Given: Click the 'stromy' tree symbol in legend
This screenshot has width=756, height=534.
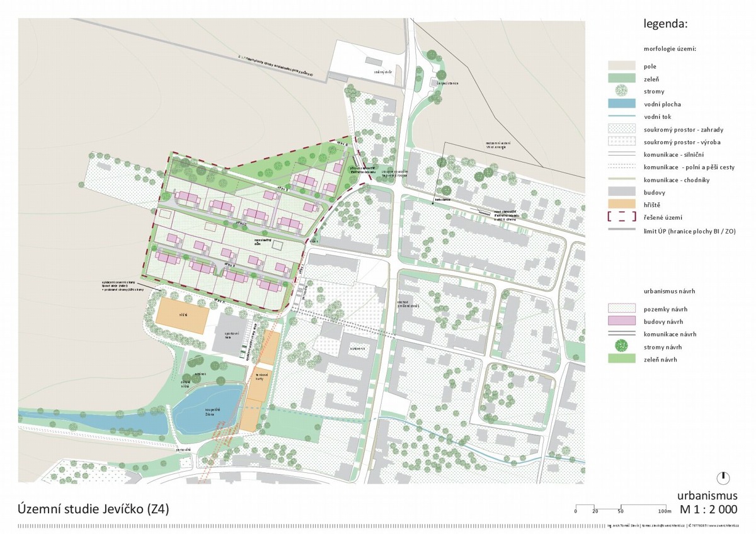Looking at the screenshot, I should click(621, 91).
